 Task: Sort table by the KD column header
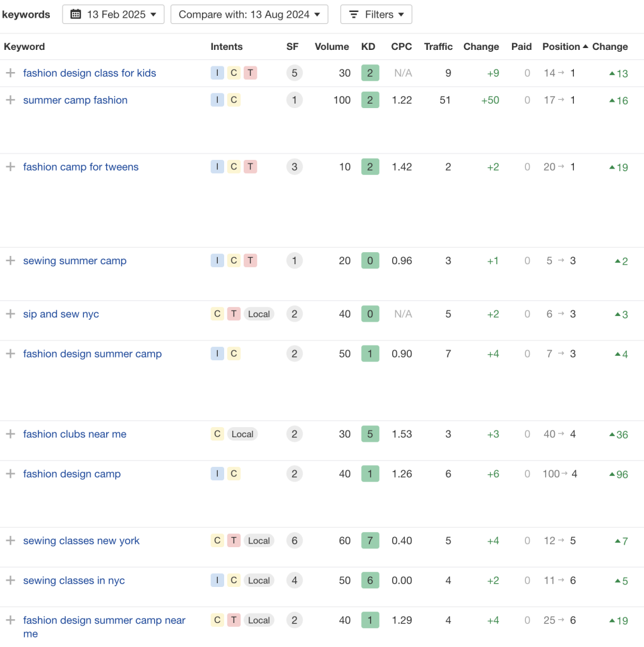368,47
